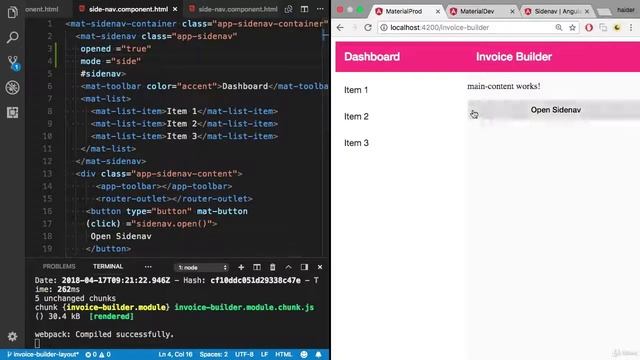Viewport: 640px width, 360px height.
Task: Move the panel to the right icon
Action: pos(304,267)
